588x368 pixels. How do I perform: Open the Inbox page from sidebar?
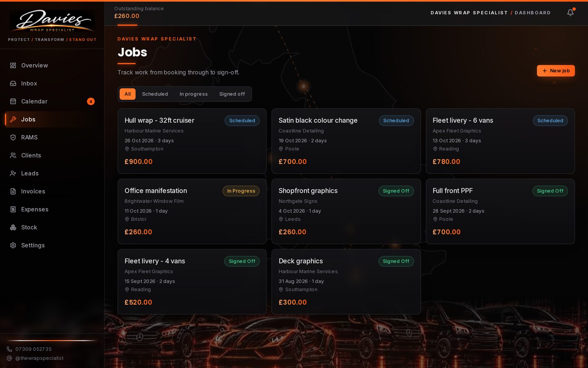coord(52,83)
